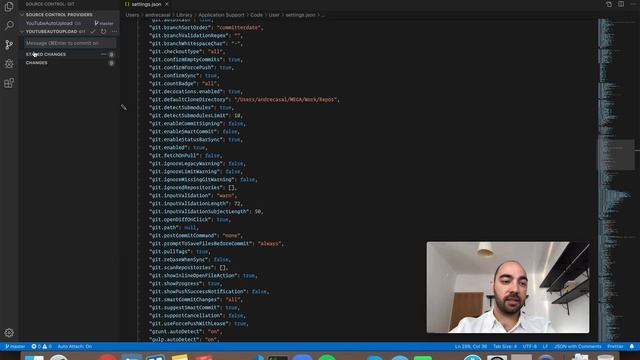The height and width of the screenshot is (360, 640).
Task: Click the "grunt.autoDetect" line
Action: (x=186, y=331)
